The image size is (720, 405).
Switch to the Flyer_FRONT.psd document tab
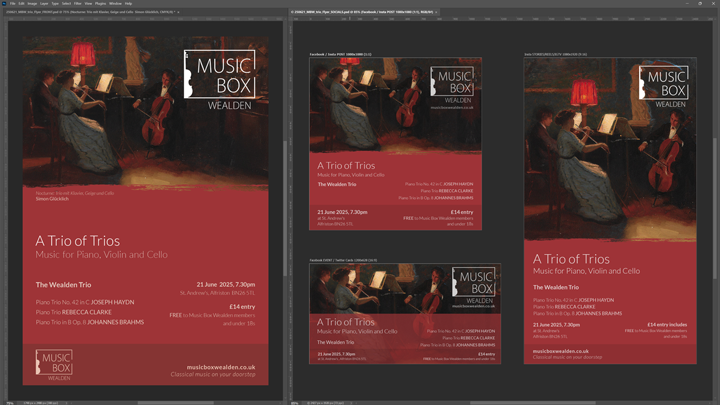click(x=90, y=12)
